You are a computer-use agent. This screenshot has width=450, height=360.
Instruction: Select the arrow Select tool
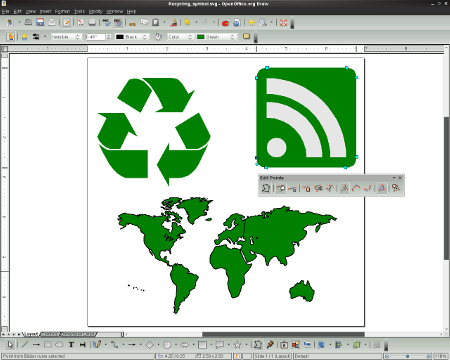coord(10,345)
